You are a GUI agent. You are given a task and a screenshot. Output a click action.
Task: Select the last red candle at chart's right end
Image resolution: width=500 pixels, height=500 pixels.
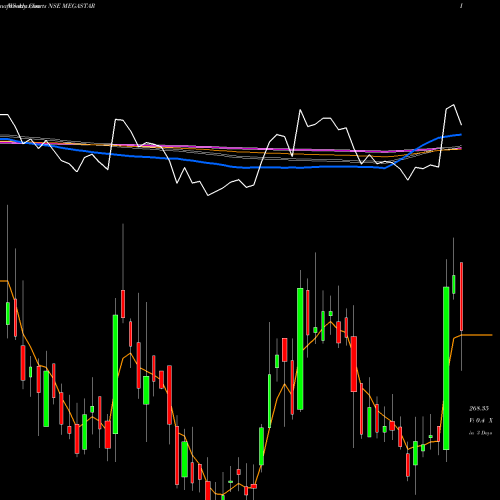point(462,297)
